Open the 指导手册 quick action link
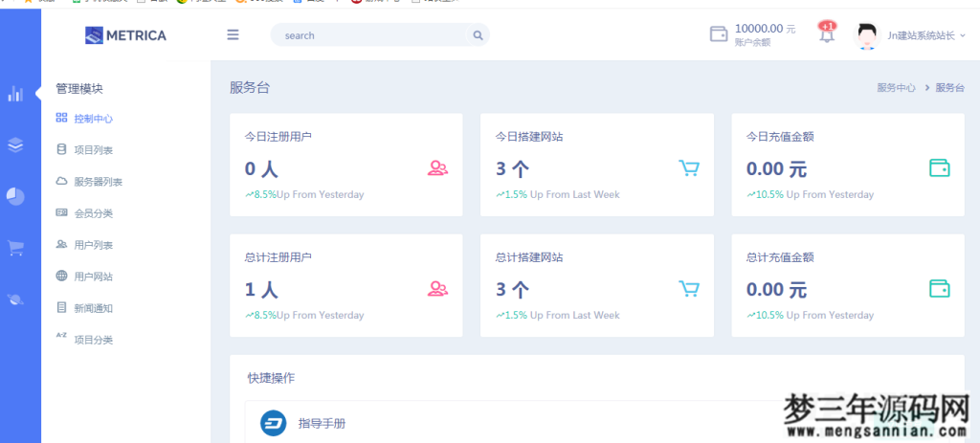 pyautogui.click(x=322, y=424)
